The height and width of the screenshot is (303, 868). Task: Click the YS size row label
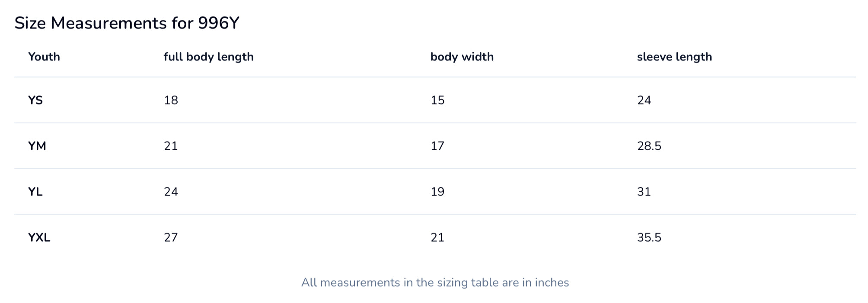tap(35, 100)
